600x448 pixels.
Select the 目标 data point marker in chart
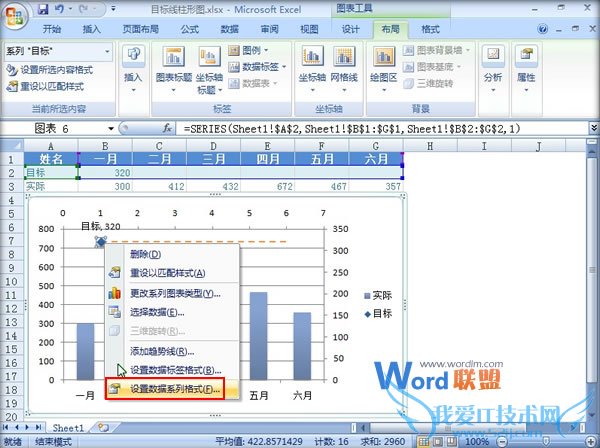[x=101, y=241]
